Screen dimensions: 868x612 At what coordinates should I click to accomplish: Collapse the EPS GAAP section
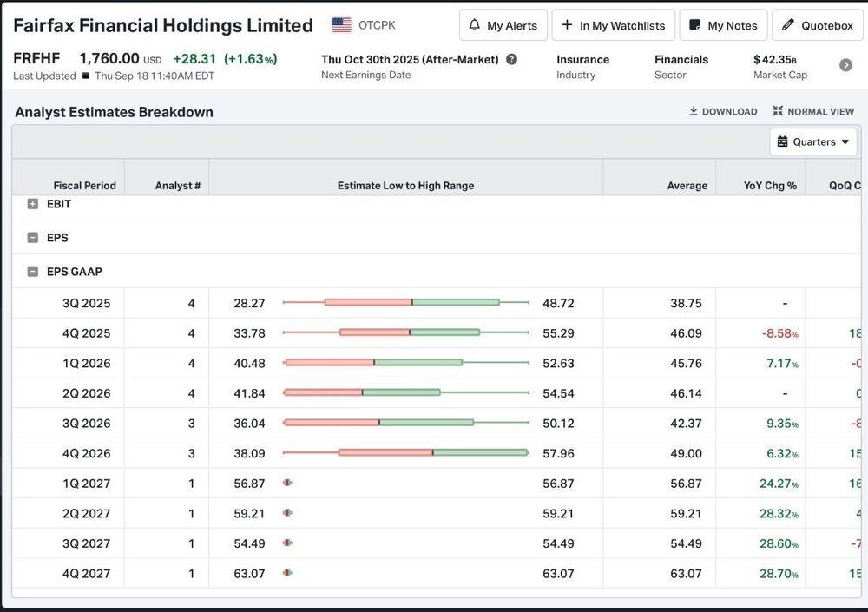pos(33,272)
